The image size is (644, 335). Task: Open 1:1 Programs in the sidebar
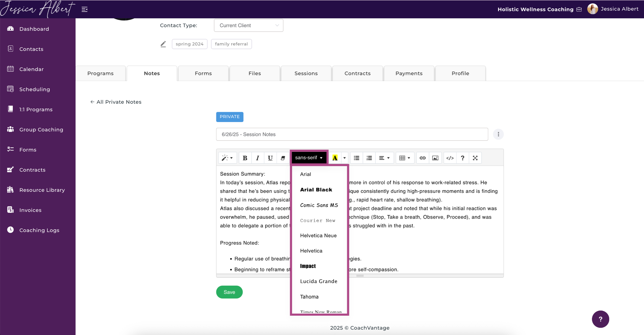[x=36, y=109]
